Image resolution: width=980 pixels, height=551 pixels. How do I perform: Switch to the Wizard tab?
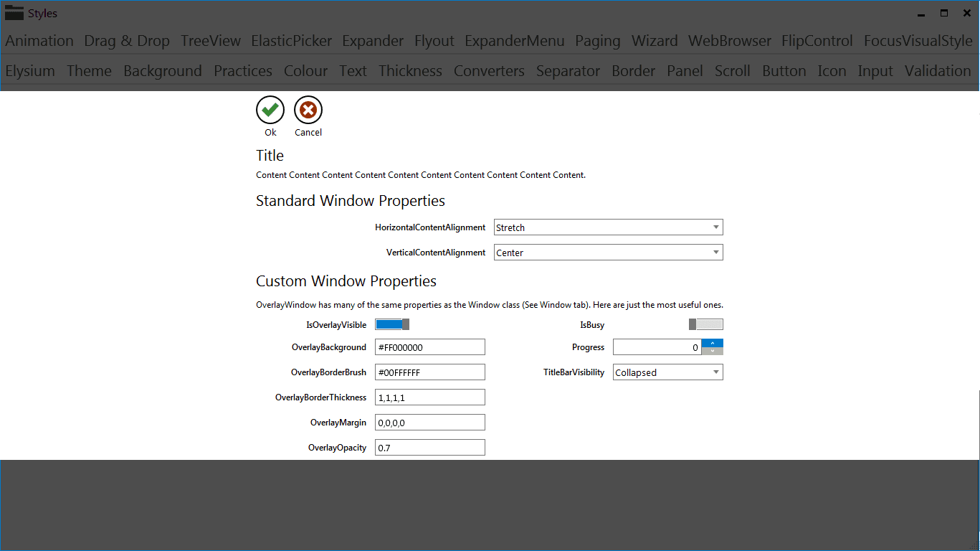click(655, 41)
